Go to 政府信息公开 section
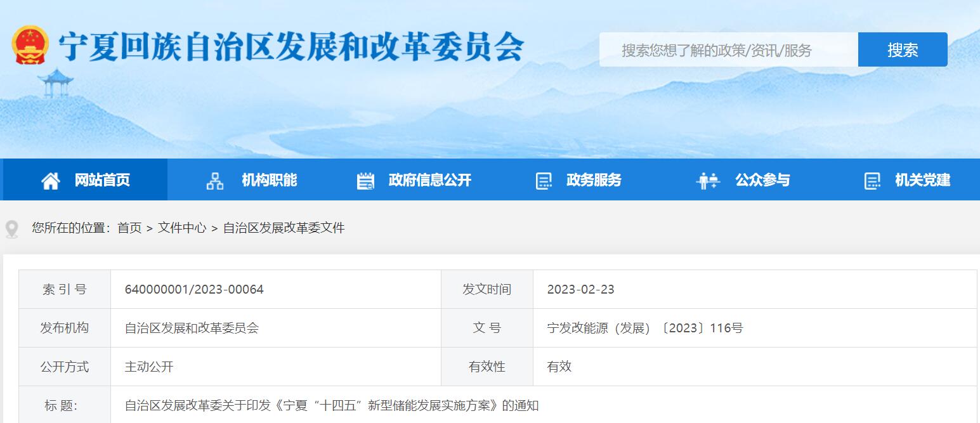 (429, 180)
